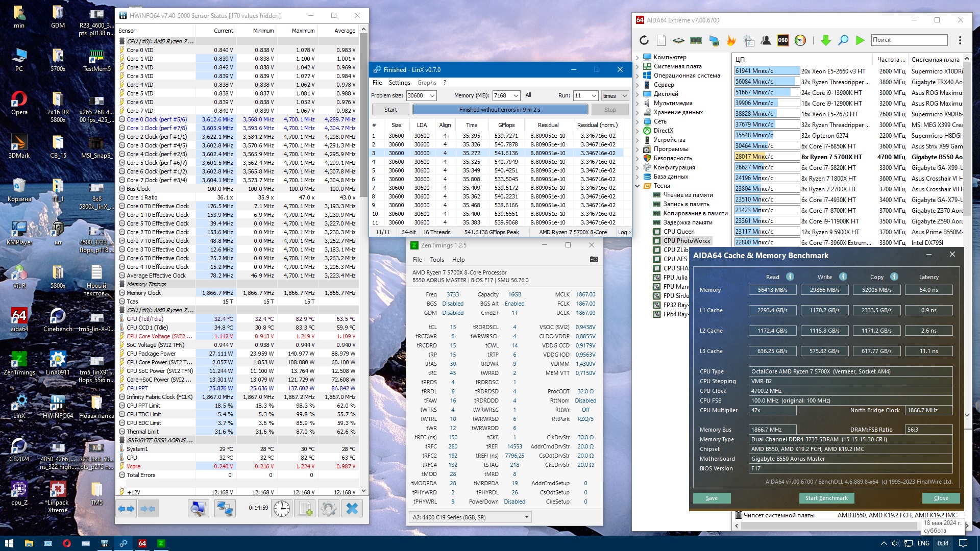Image resolution: width=980 pixels, height=551 pixels.
Task: Open LinX Settings menu
Action: click(x=399, y=83)
